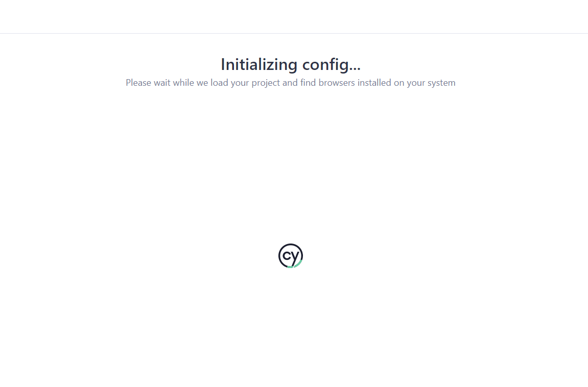
Task: Click the words 'on your' in the subtitle
Action: tap(410, 83)
